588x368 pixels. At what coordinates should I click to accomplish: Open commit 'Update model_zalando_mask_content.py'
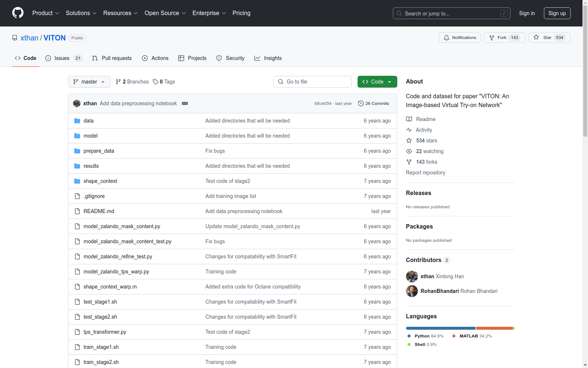[253, 226]
